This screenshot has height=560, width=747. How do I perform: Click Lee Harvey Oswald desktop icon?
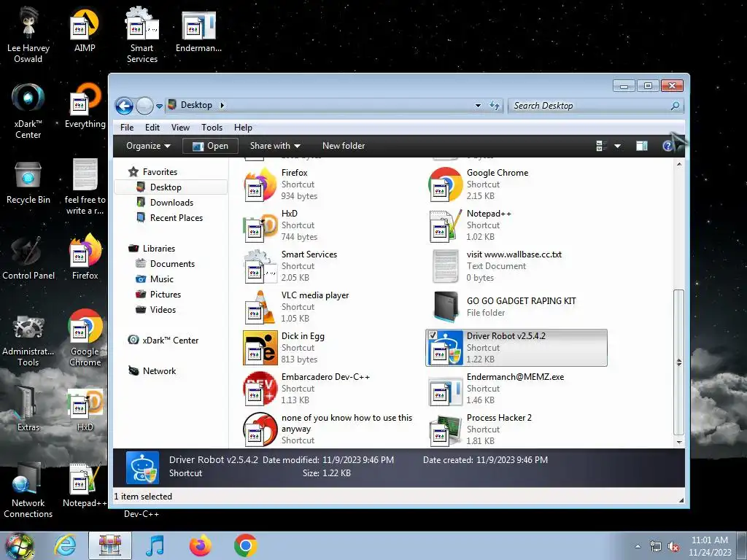[x=28, y=35]
